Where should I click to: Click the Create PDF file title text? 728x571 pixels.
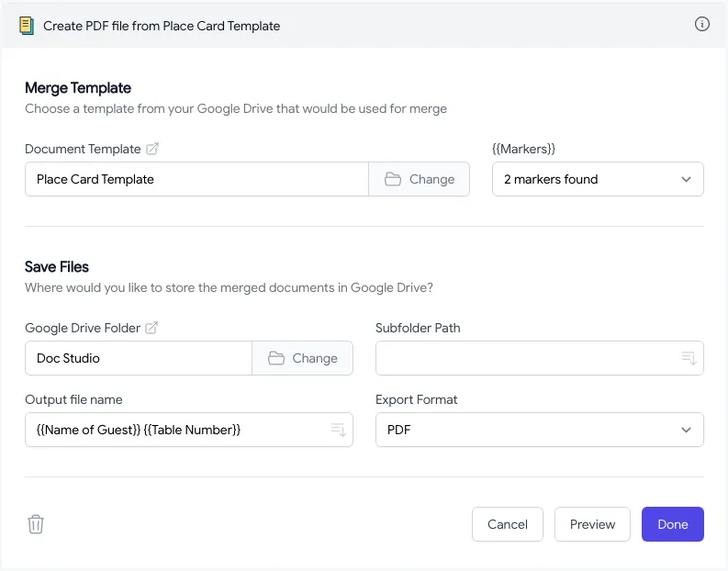(x=162, y=26)
